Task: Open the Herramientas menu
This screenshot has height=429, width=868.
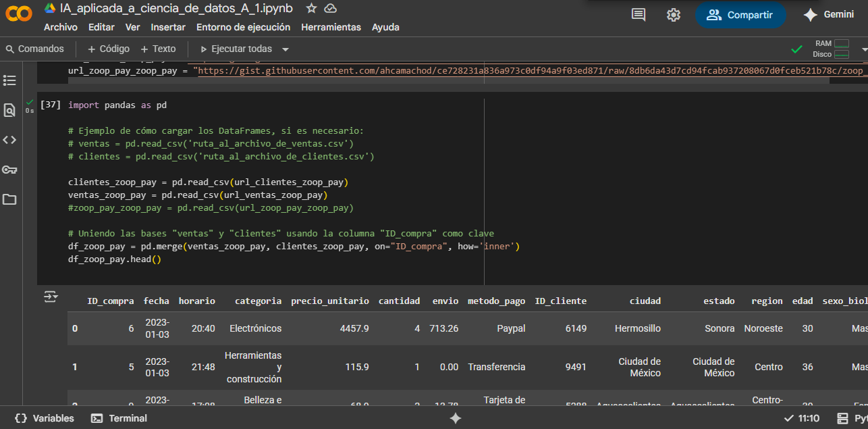Action: [x=331, y=27]
